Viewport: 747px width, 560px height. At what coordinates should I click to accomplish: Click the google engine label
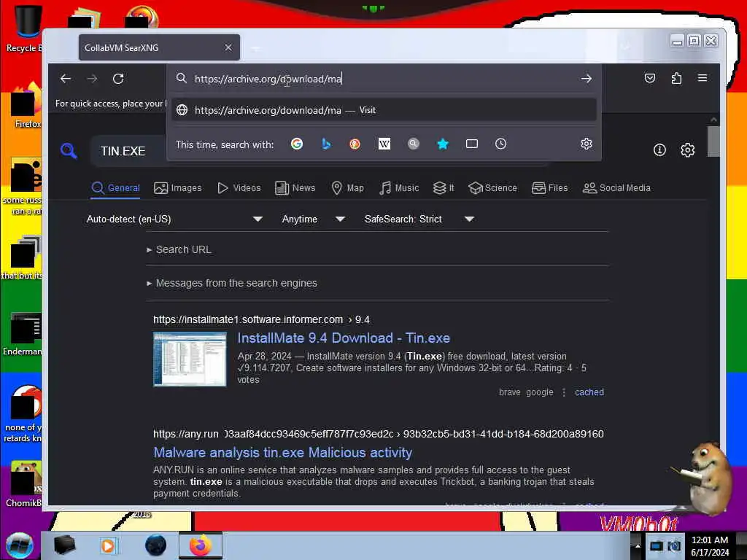pyautogui.click(x=540, y=392)
